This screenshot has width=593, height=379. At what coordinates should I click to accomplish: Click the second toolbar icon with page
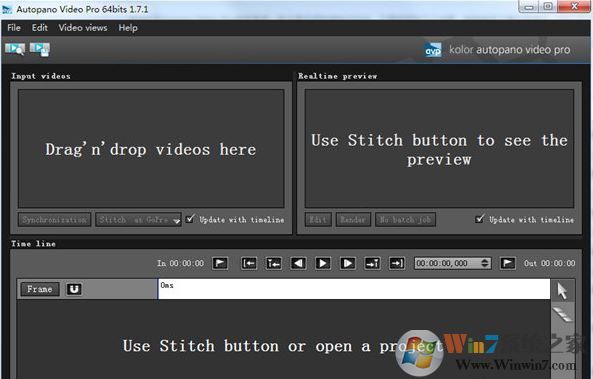(40, 49)
